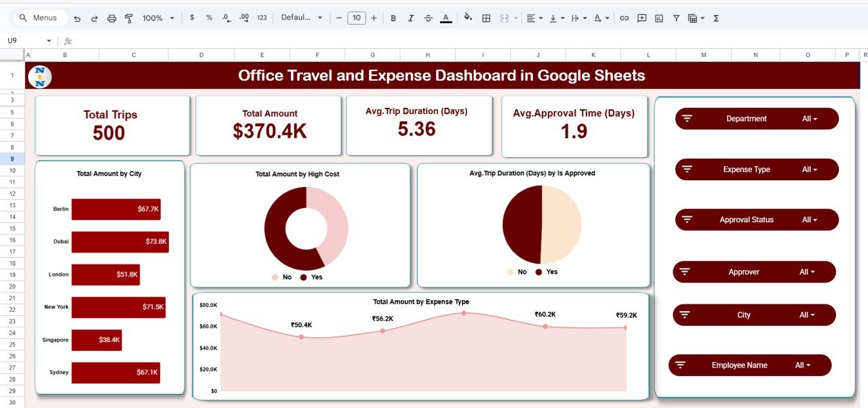This screenshot has width=868, height=408.
Task: Open the Department slicer All dropdown
Action: tap(811, 118)
